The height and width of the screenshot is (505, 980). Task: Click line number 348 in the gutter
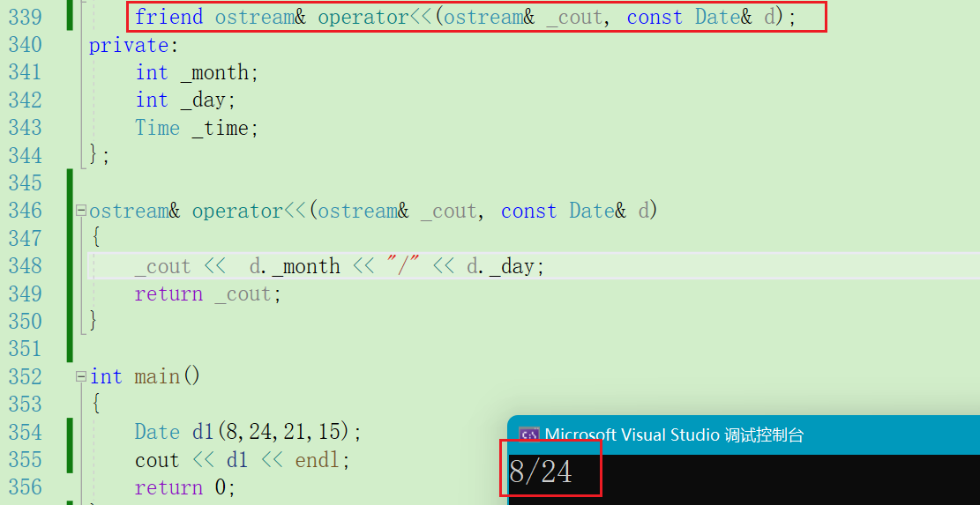click(x=25, y=266)
